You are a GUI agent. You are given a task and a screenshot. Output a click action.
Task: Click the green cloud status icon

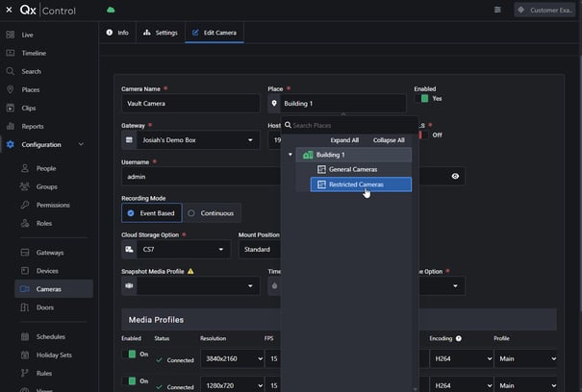point(111,10)
